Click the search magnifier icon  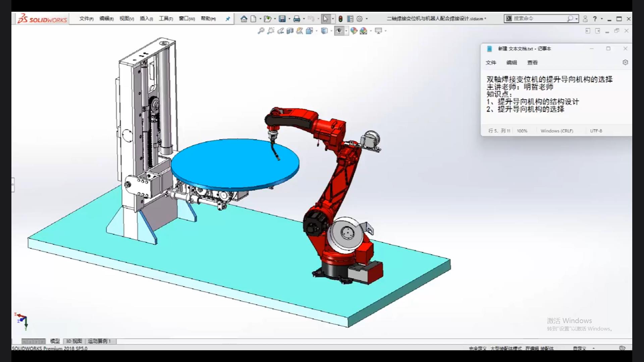[x=570, y=18]
